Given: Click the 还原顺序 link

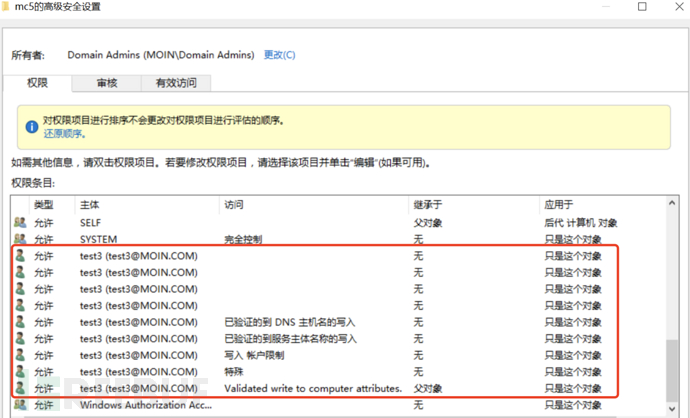Looking at the screenshot, I should click(64, 133).
